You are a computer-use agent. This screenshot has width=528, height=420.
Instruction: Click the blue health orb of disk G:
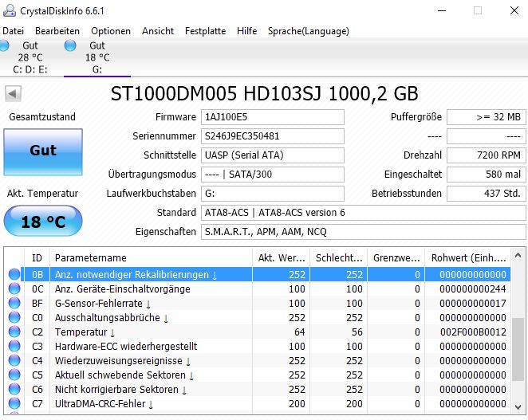pyautogui.click(x=70, y=45)
